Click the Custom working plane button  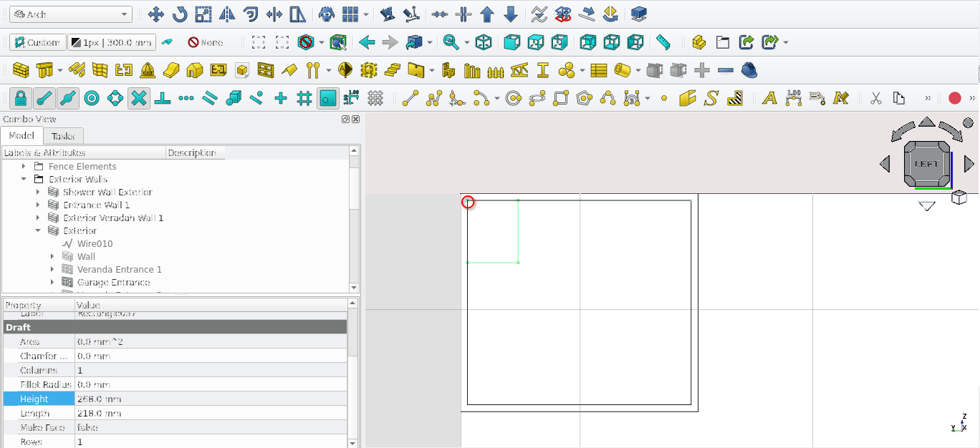click(38, 42)
